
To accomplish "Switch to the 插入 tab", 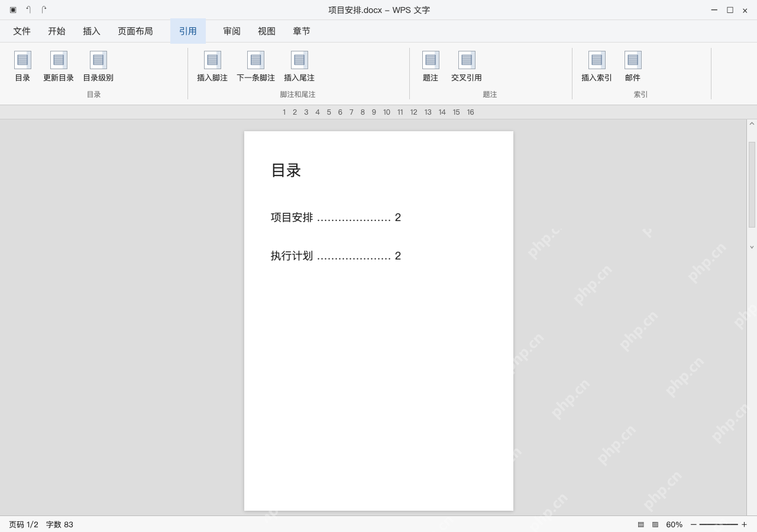I will tap(92, 31).
